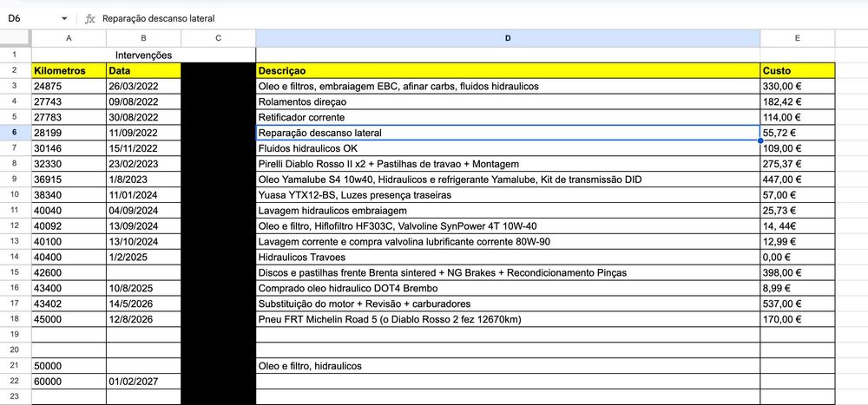Viewport: 868px width, 405px height.
Task: Click 'Lavagem hidraulicos embraiagem' cell
Action: click(508, 210)
